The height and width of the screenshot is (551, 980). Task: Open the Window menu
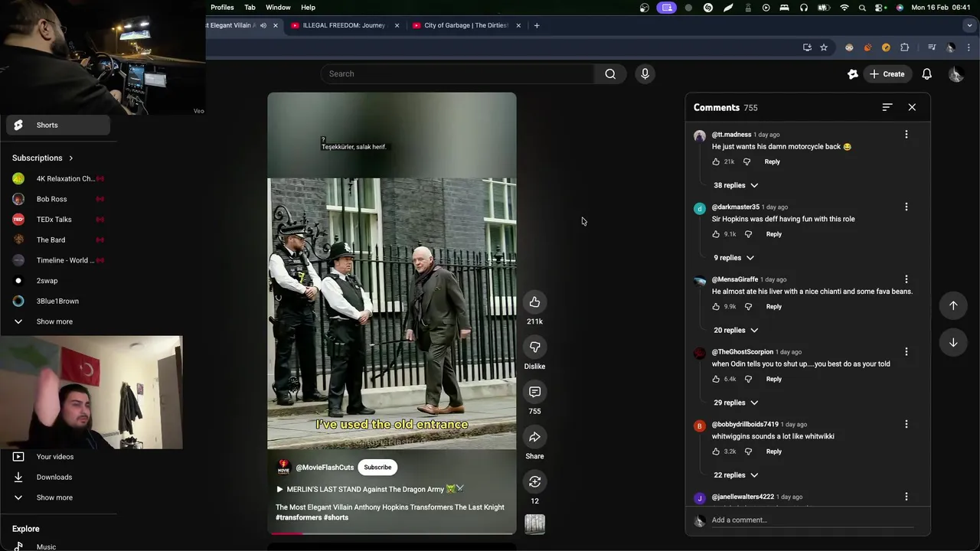[278, 8]
